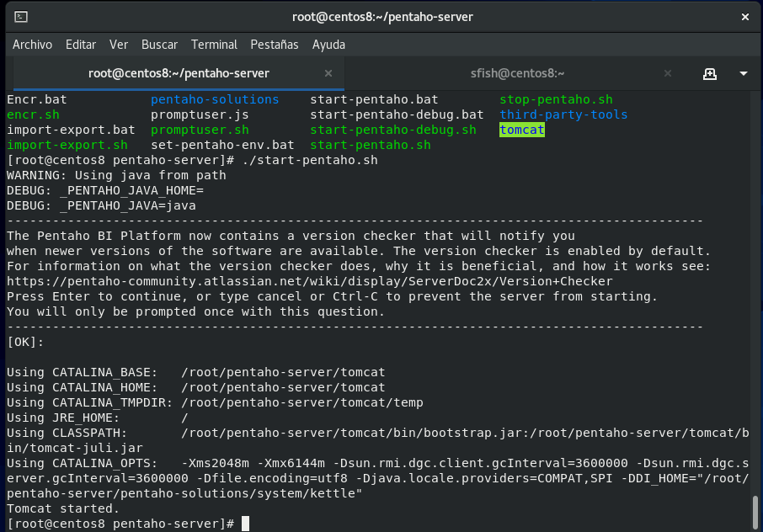Open the Terminal menu
Image resolution: width=763 pixels, height=532 pixels.
(214, 45)
